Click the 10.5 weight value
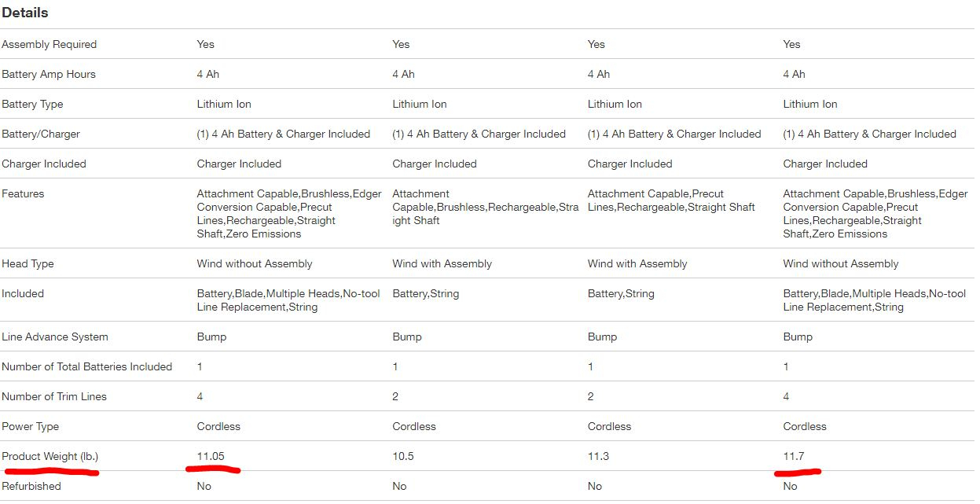The image size is (980, 504). pos(403,456)
